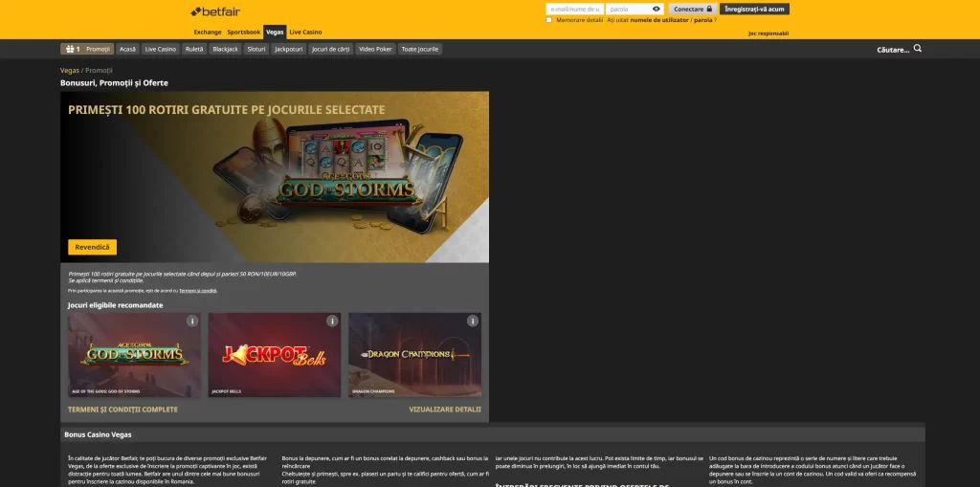Open info icon on God of Storms game
980x487 pixels.
point(192,321)
